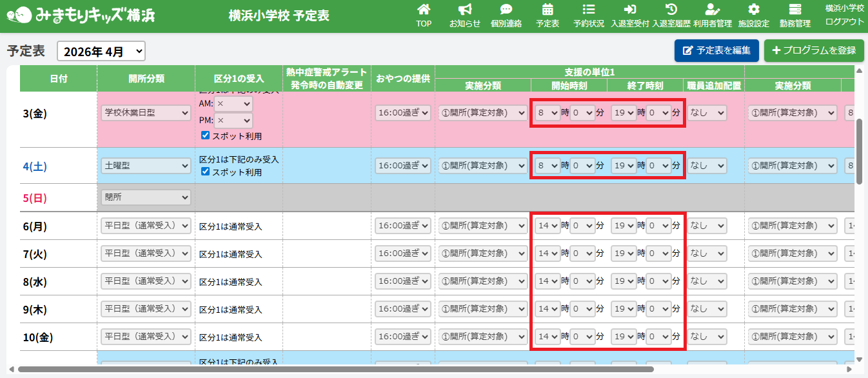Viewport: 868px width, 378px height.
Task: Expand the AM dropdown for 3(金)
Action: coord(233,104)
